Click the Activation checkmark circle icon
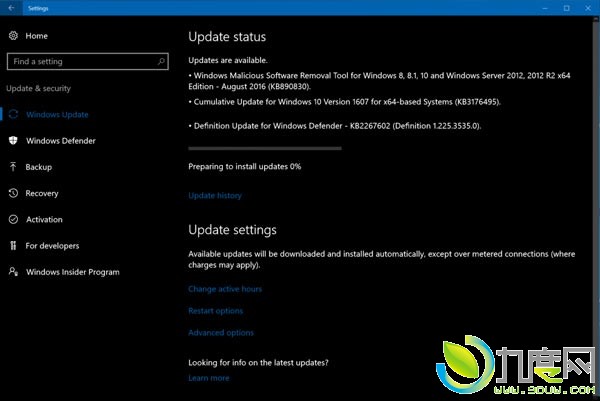 pos(13,219)
